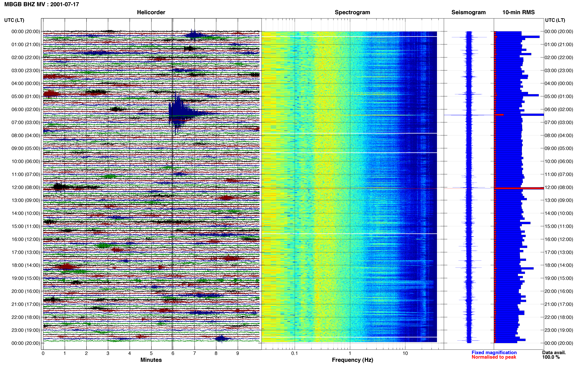Viewport: 588px width, 368px height.
Task: Click the right 'UTC (LT)' axis label
Action: pyautogui.click(x=555, y=20)
